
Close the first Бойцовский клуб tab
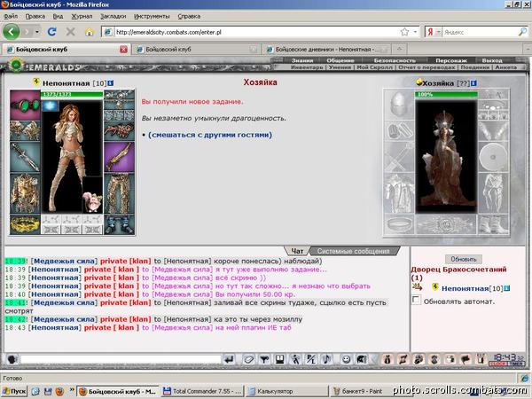pos(123,50)
